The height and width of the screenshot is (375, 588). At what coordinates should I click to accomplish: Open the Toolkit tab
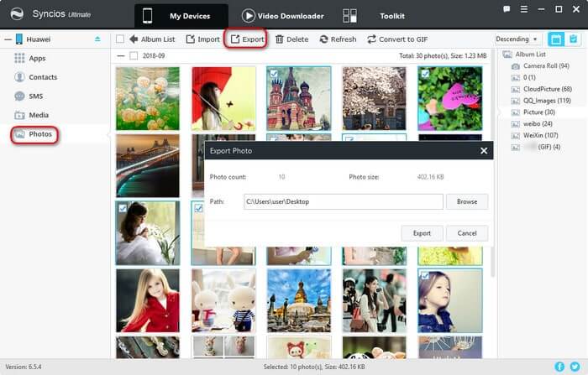pos(392,16)
